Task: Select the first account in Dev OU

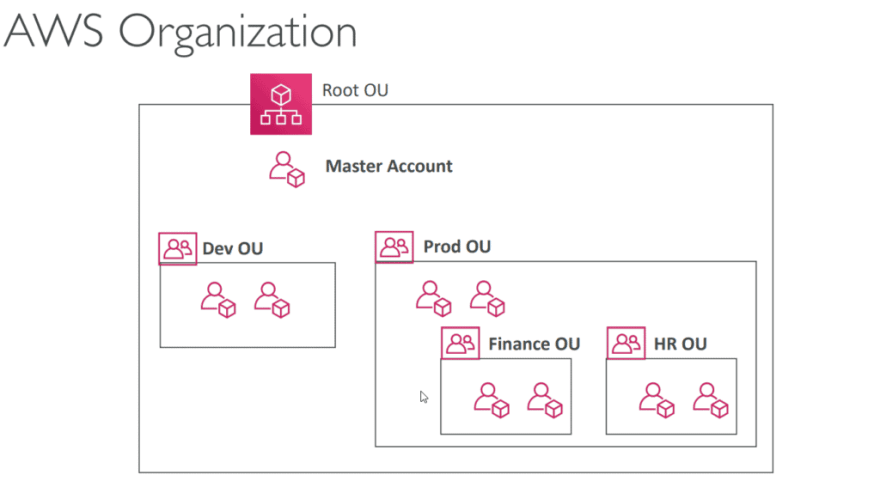Action: 218,300
